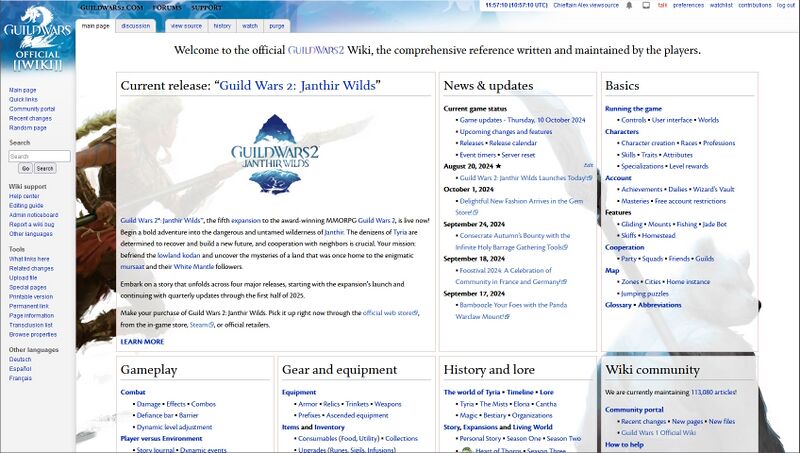Open Community portal in the sidebar

pos(32,109)
